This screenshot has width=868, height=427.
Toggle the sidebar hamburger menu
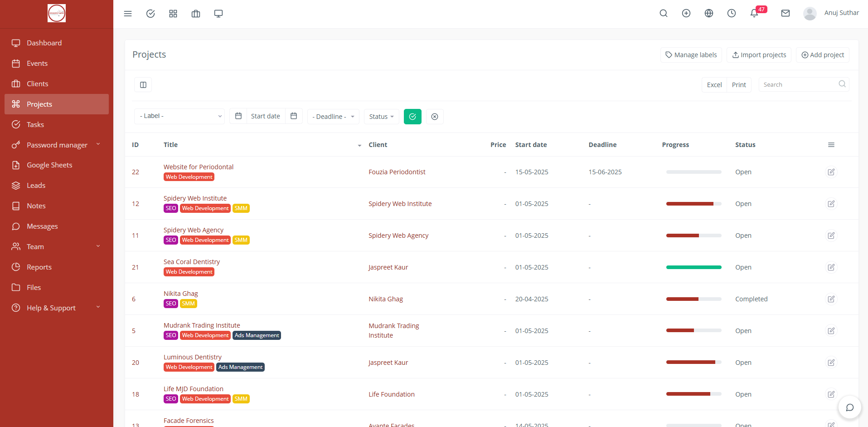tap(128, 14)
